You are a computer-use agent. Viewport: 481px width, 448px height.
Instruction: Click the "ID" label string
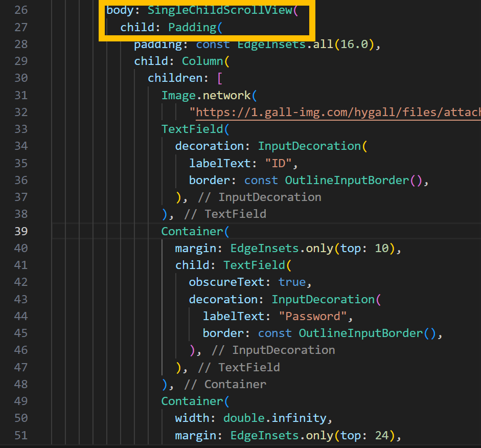(x=278, y=163)
